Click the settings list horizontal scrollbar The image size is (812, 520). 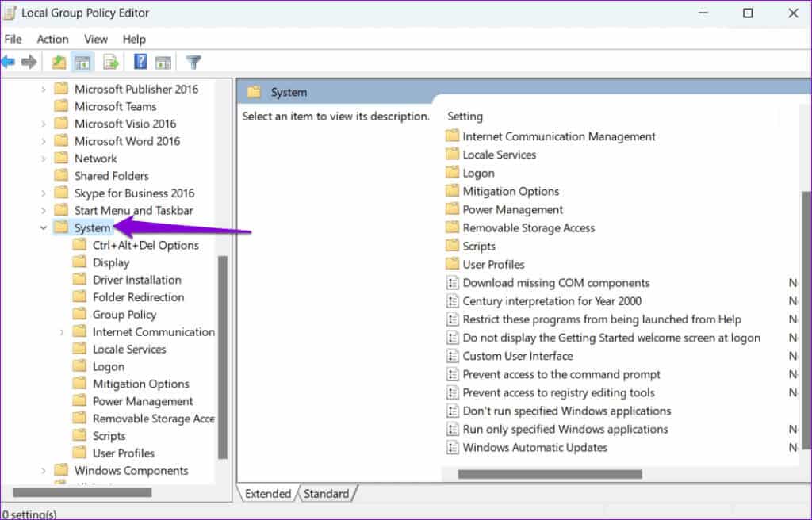550,474
